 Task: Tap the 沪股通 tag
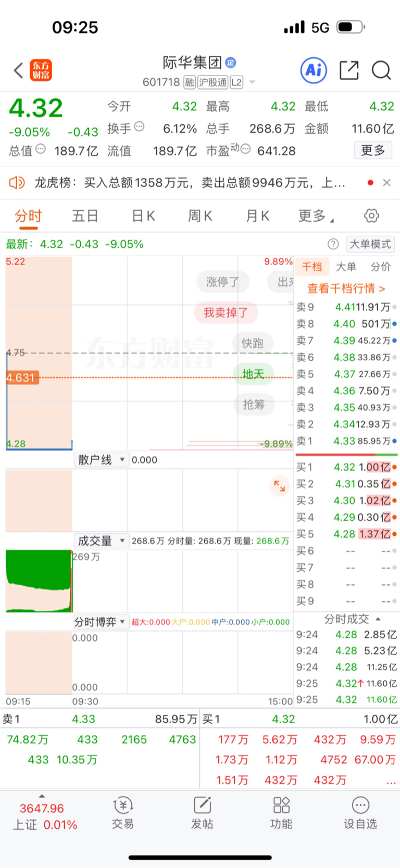pos(213,82)
